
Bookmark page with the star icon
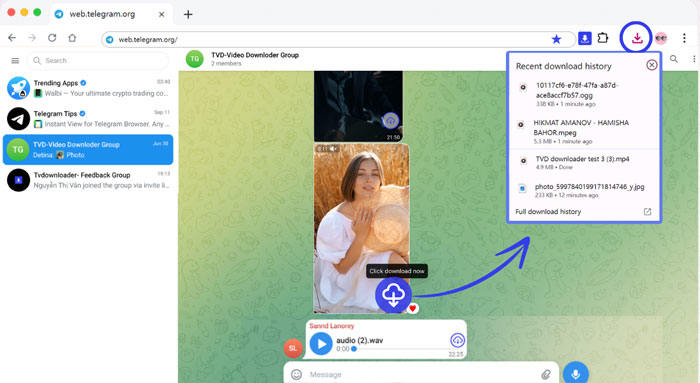click(556, 39)
